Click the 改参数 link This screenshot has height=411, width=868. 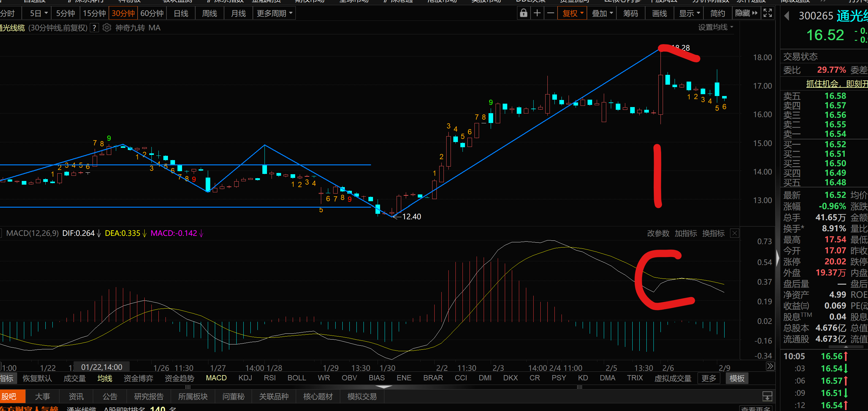tap(658, 233)
